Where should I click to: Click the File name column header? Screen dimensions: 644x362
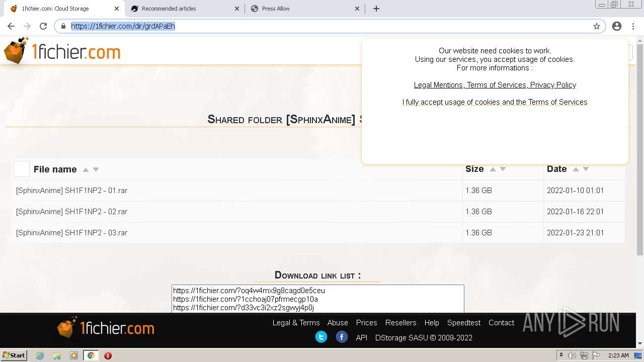click(55, 169)
